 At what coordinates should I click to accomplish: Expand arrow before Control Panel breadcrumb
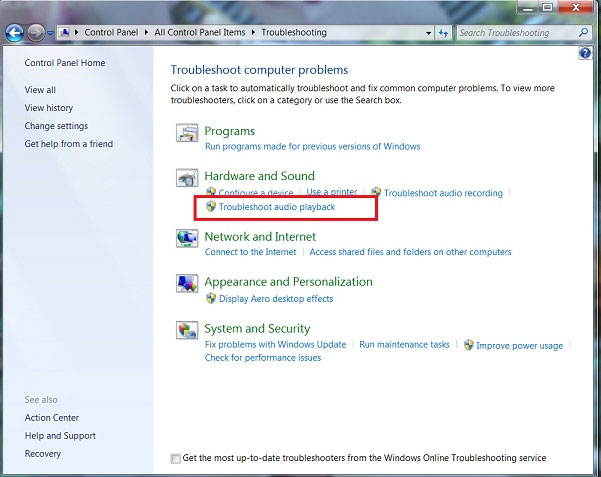pyautogui.click(x=77, y=33)
